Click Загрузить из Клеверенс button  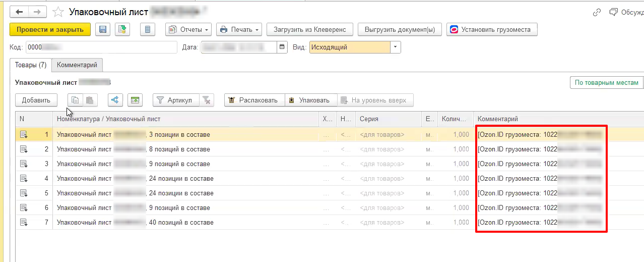point(310,29)
